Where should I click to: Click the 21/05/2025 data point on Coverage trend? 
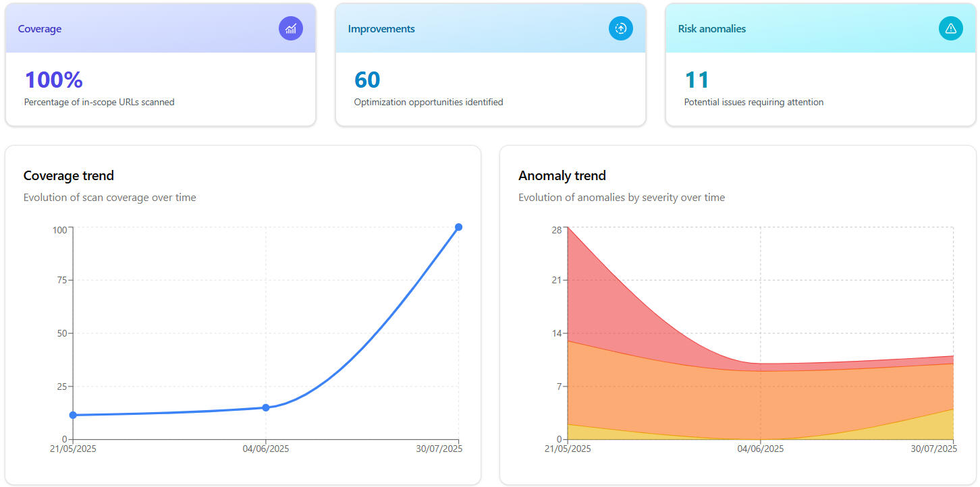tap(73, 415)
